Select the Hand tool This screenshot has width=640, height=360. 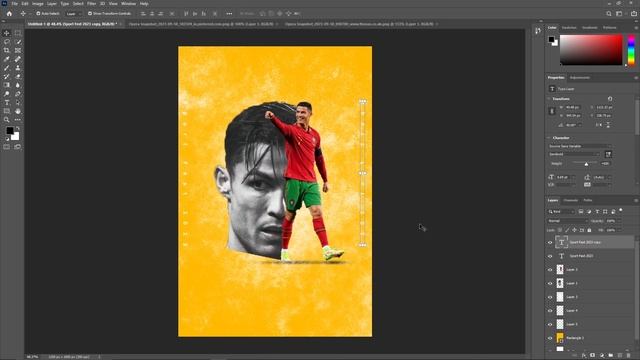tap(18, 111)
